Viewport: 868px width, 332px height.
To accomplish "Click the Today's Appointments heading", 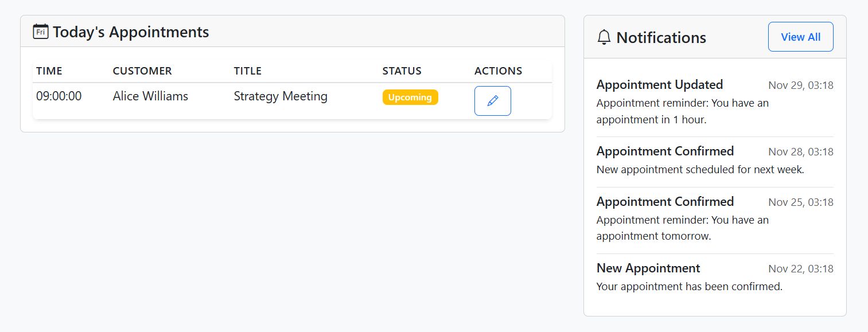I will [x=131, y=32].
